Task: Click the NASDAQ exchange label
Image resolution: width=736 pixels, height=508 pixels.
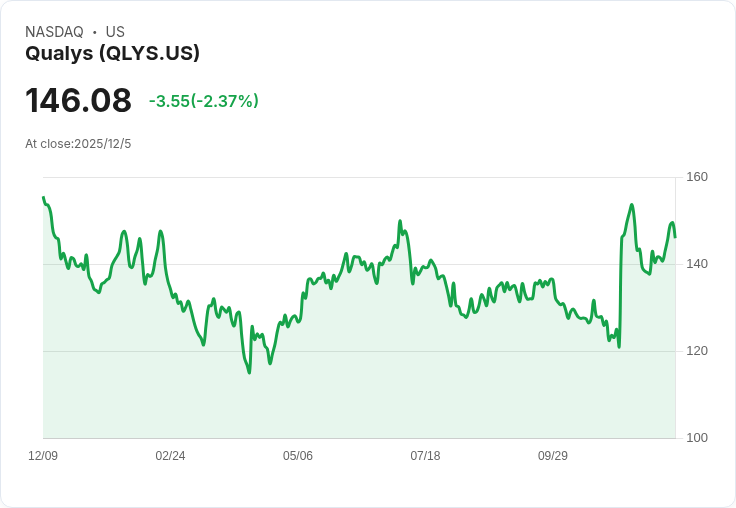Action: pyautogui.click(x=54, y=32)
